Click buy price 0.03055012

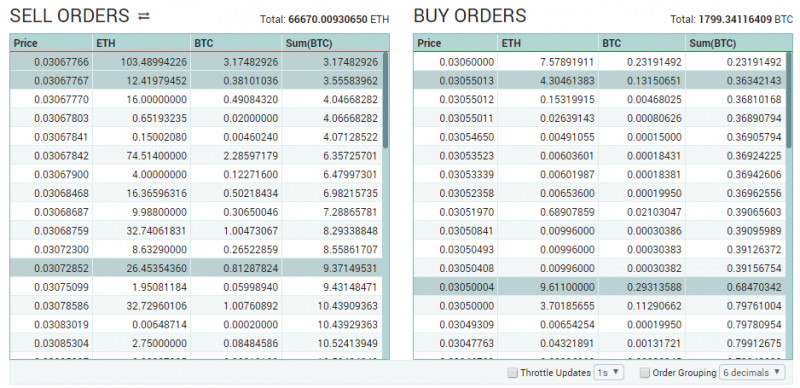(x=466, y=100)
